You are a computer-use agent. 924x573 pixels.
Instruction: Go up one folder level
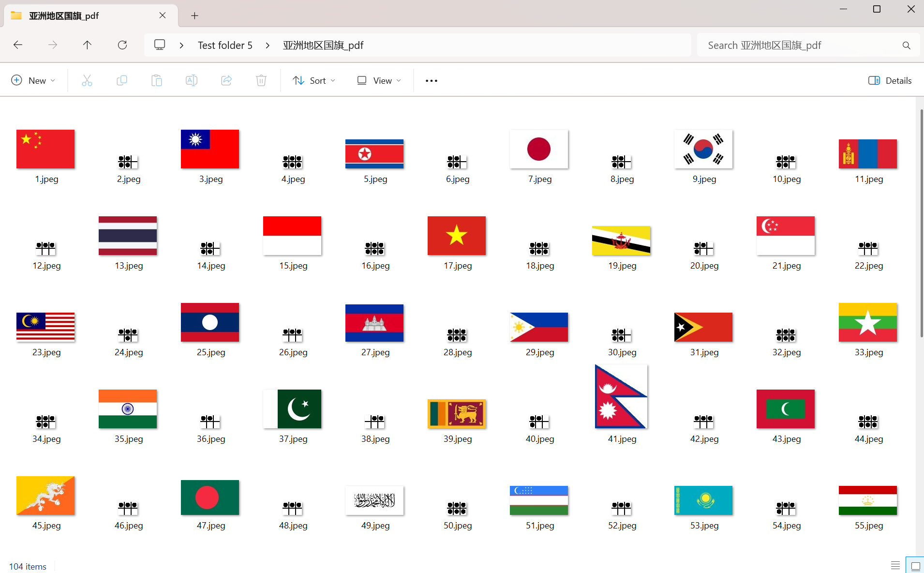point(87,45)
